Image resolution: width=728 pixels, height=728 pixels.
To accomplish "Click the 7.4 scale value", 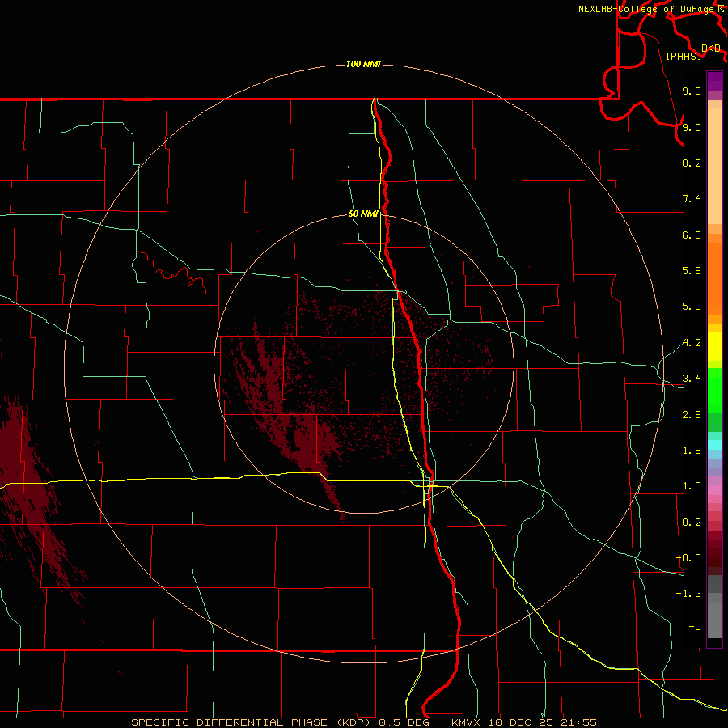I will pos(692,199).
